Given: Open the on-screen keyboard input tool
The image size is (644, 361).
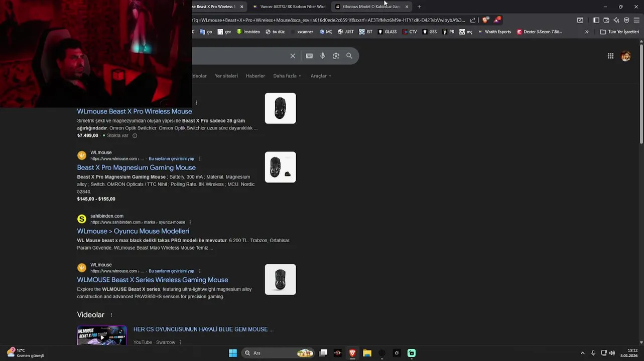Looking at the screenshot, I should (x=309, y=56).
